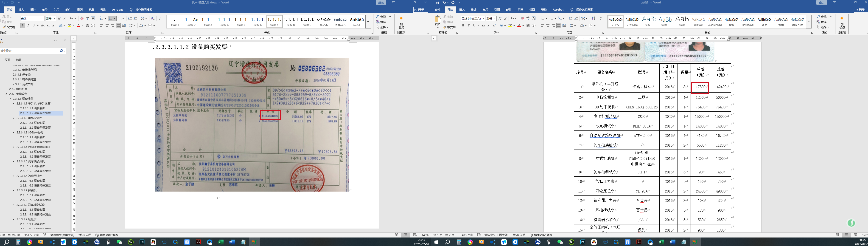
Task: Toggle underline in the 凯丰-响应文件 window
Action: click(x=33, y=26)
